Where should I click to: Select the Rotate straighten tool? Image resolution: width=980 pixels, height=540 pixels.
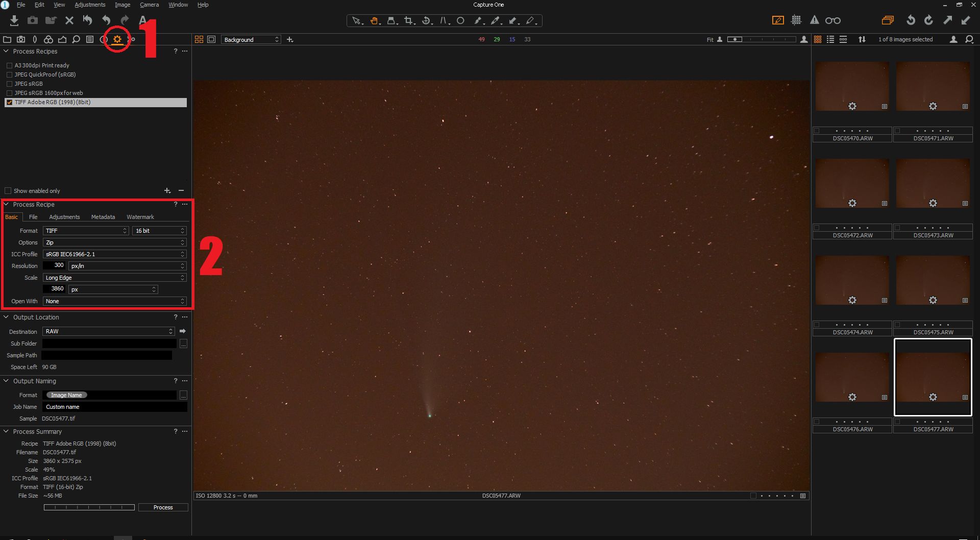tap(426, 20)
